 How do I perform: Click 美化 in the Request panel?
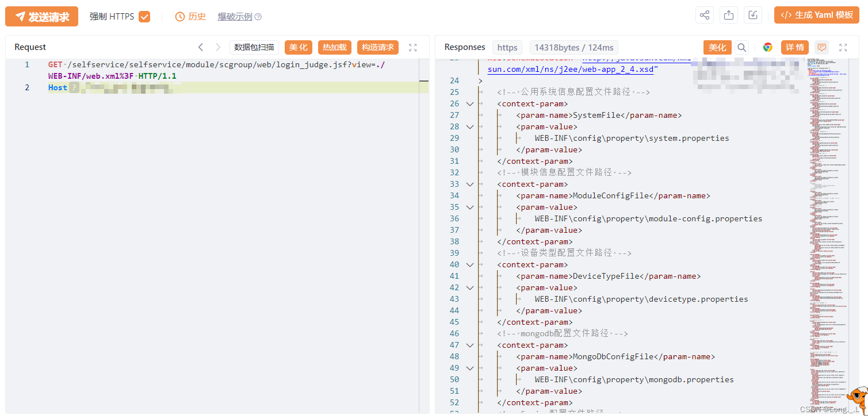(299, 47)
